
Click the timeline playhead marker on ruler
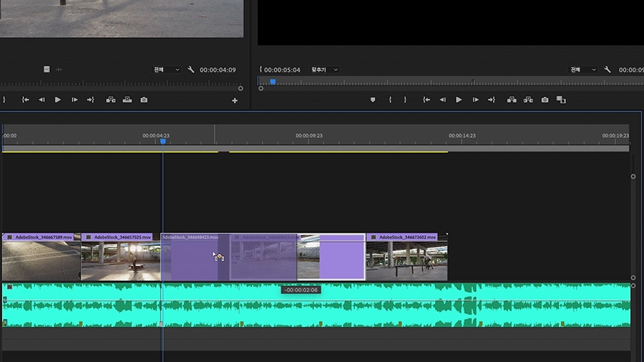pyautogui.click(x=162, y=142)
